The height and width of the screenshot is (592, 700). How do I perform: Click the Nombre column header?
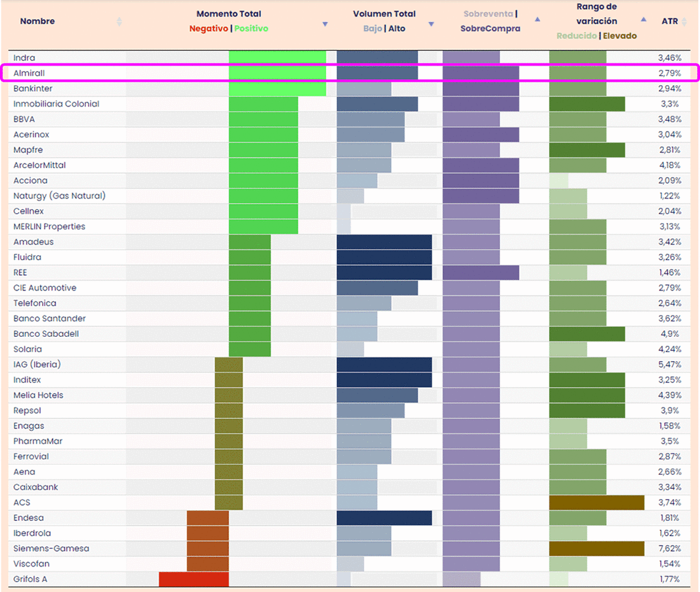coord(37,21)
